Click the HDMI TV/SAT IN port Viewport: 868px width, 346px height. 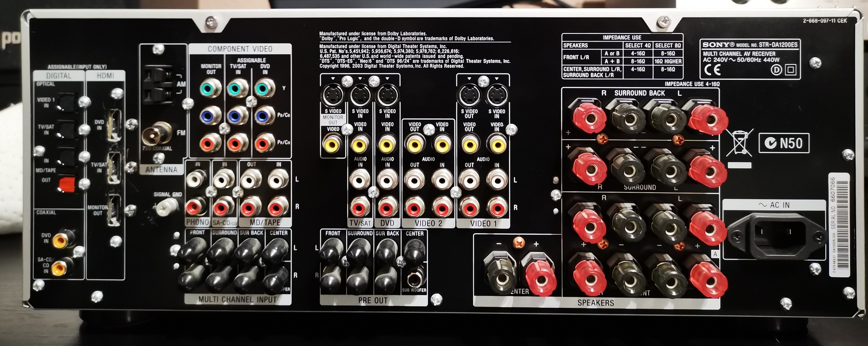click(x=113, y=167)
